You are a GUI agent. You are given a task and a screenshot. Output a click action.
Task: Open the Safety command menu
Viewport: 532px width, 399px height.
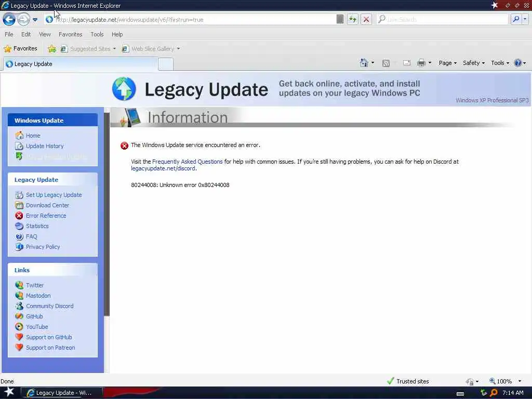[x=474, y=63]
